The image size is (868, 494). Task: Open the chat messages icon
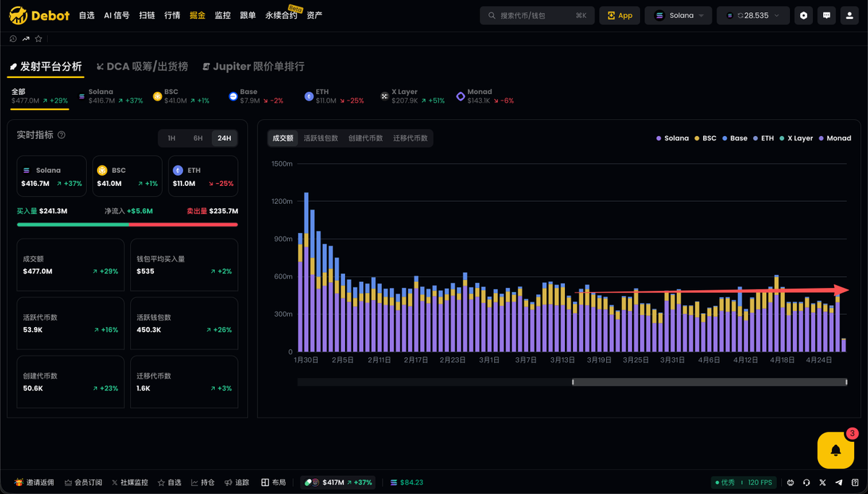pyautogui.click(x=827, y=15)
